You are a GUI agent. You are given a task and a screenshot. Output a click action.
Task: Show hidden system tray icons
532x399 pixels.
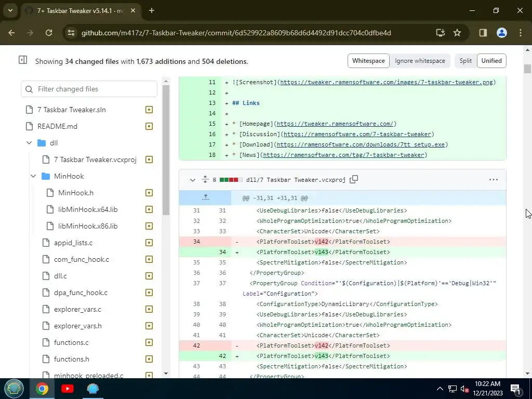point(440,389)
